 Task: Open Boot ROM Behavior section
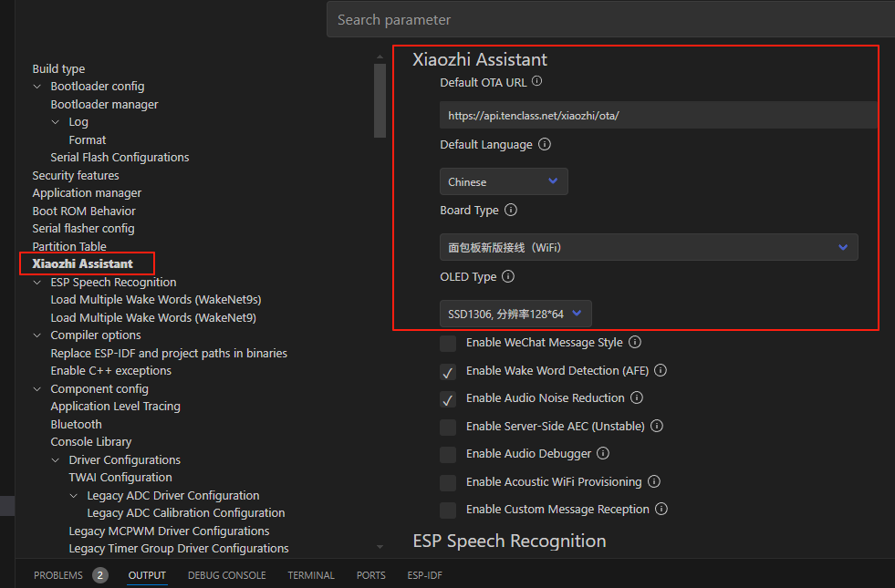84,211
